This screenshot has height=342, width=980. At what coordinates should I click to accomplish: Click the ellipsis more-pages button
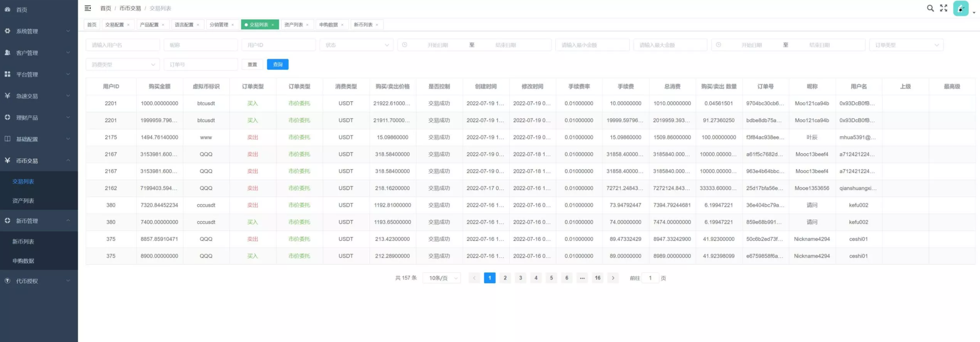click(x=582, y=278)
